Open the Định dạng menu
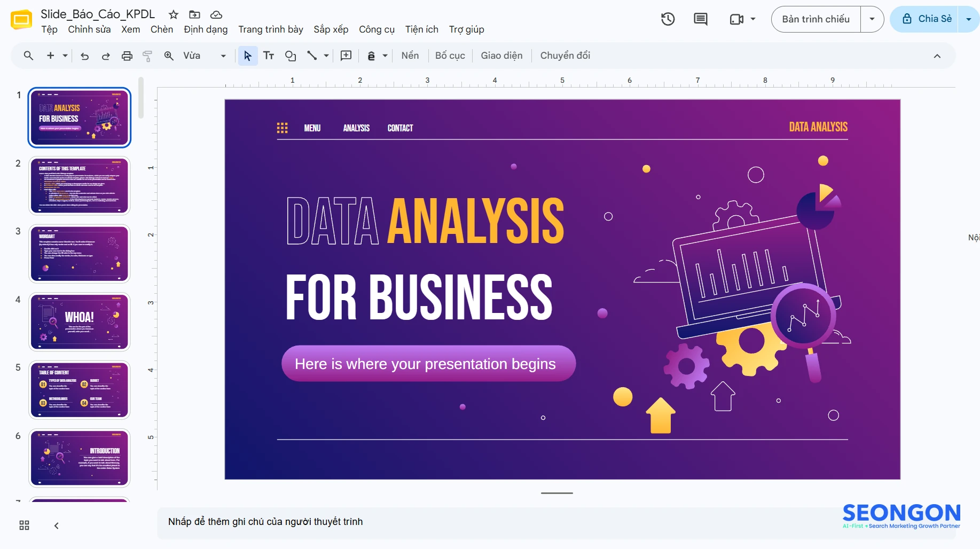The height and width of the screenshot is (549, 980). pyautogui.click(x=206, y=29)
